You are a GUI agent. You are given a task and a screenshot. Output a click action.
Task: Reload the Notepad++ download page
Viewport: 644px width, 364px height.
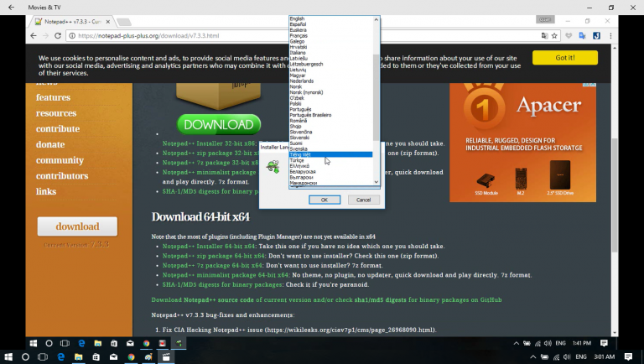click(x=58, y=36)
